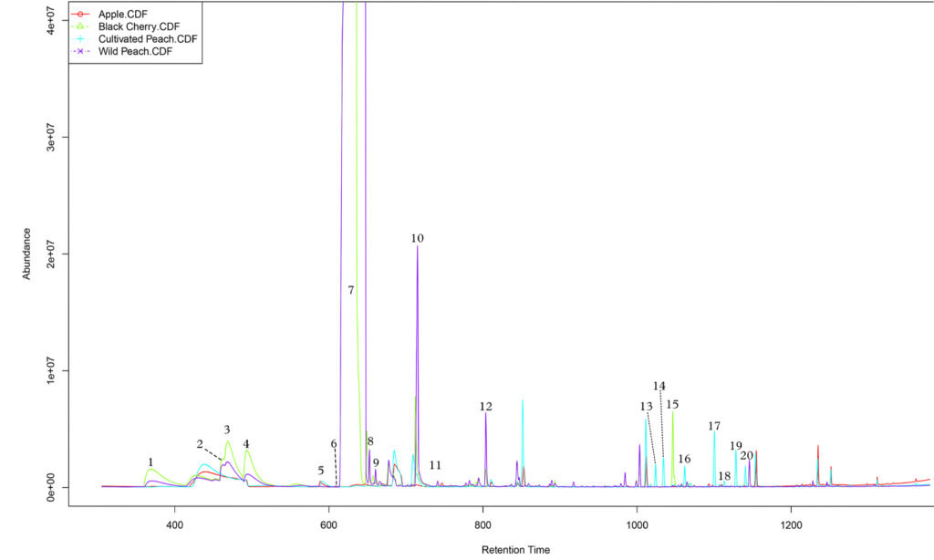The height and width of the screenshot is (560, 934).
Task: Click the cyan Cultivated Peach legend marker
Action: (80, 39)
